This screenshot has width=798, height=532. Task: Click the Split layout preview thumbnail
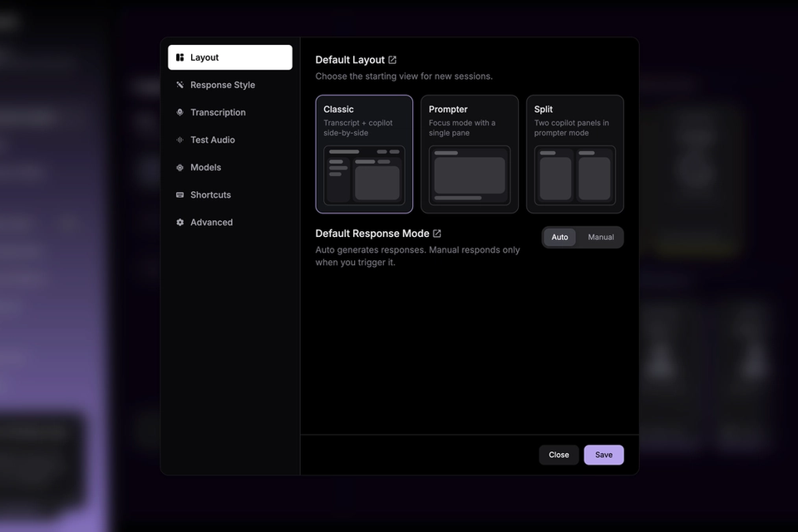[x=575, y=175]
